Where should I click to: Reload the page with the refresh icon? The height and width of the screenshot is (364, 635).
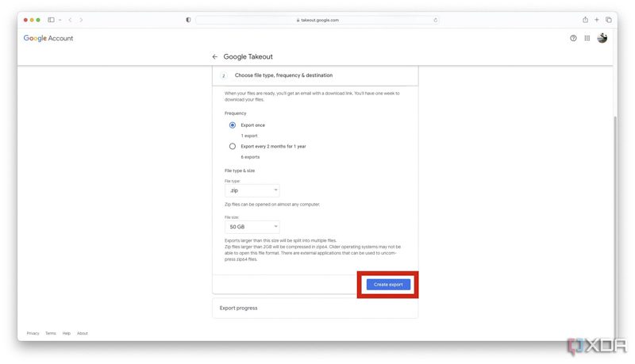(435, 20)
